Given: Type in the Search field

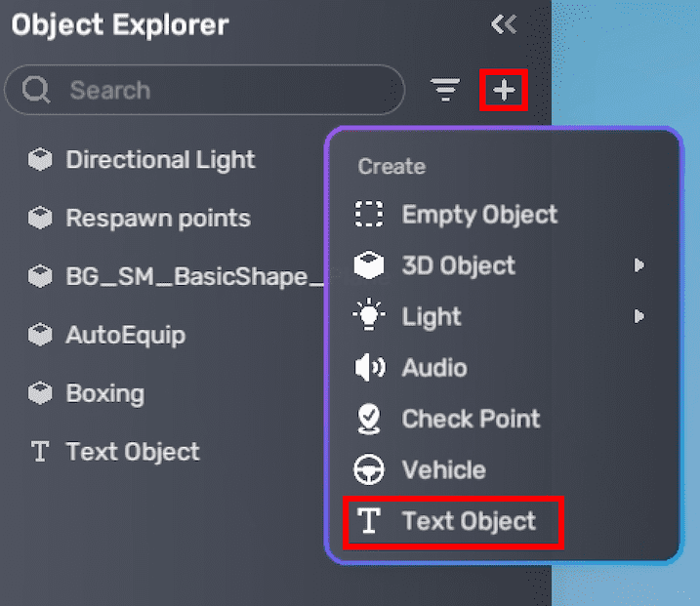Looking at the screenshot, I should [x=225, y=91].
